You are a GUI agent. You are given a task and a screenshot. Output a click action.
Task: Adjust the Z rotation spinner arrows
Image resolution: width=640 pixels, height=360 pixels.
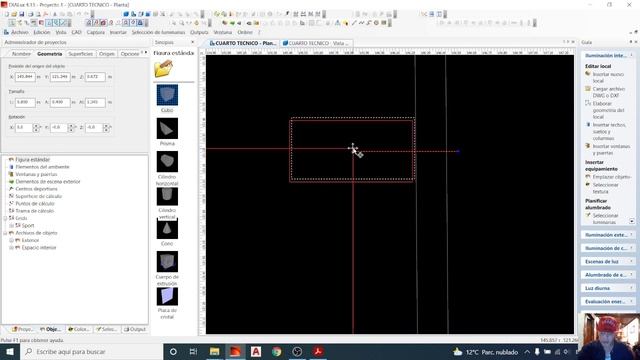[106, 128]
